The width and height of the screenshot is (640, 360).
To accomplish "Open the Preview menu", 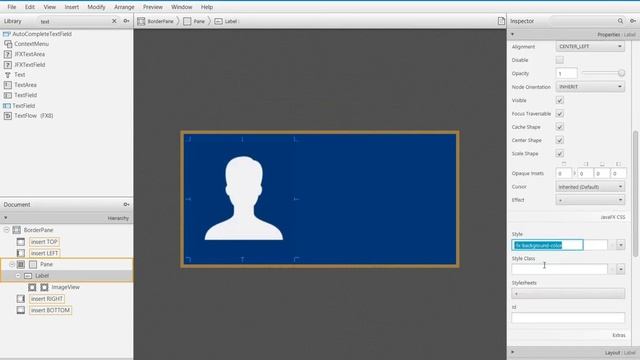I will coord(153,7).
